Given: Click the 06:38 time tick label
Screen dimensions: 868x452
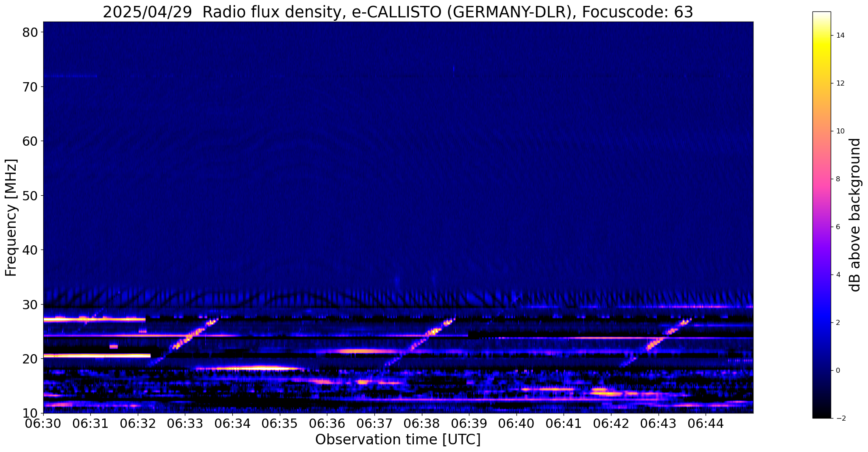Looking at the screenshot, I should point(421,423).
